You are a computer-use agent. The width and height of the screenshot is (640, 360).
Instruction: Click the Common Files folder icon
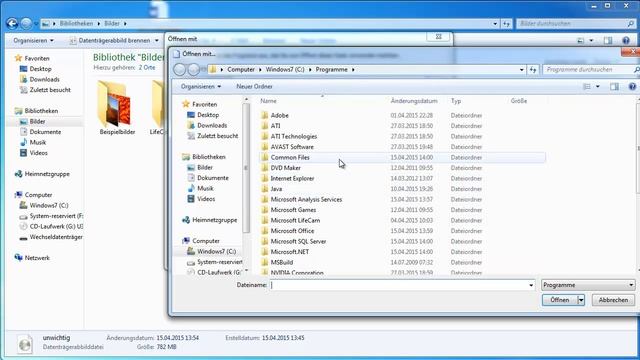tap(264, 158)
